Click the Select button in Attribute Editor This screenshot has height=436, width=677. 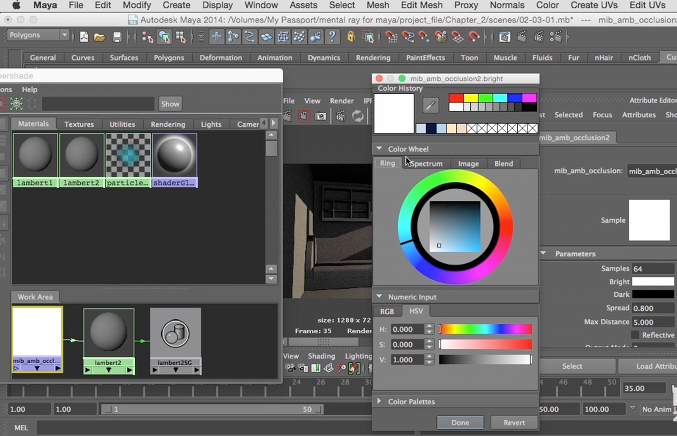pyautogui.click(x=572, y=366)
